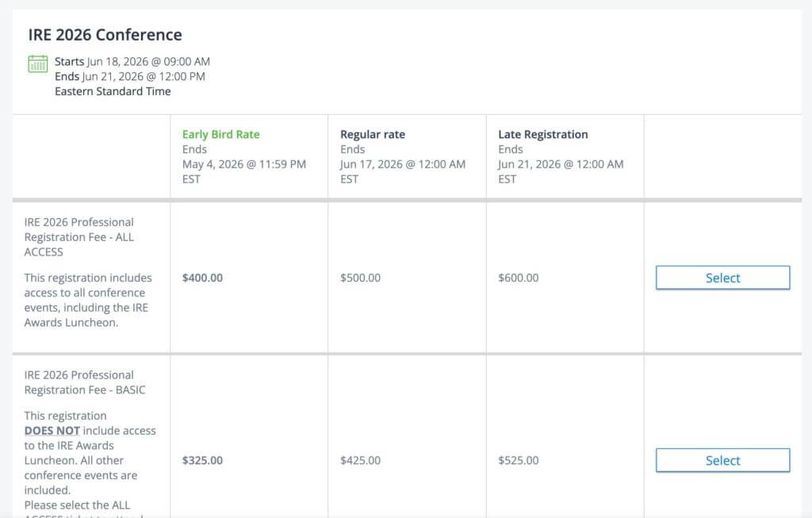Click the $600.00 late registration price
The width and height of the screenshot is (812, 518).
pyautogui.click(x=518, y=278)
